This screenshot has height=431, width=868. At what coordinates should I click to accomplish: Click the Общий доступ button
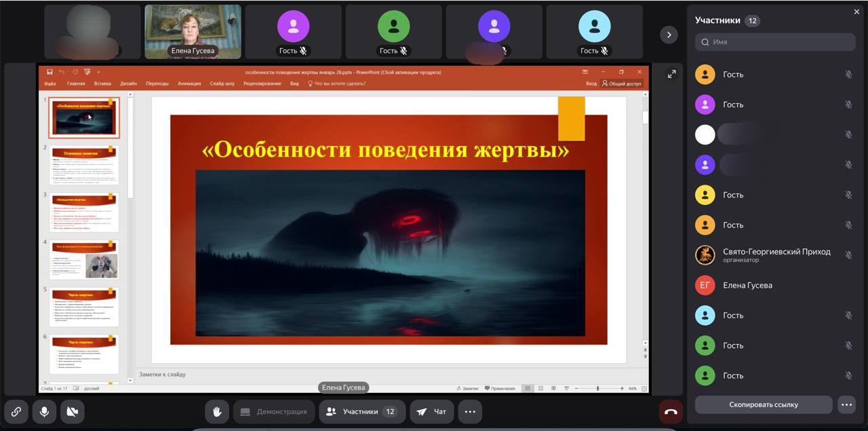[x=621, y=83]
